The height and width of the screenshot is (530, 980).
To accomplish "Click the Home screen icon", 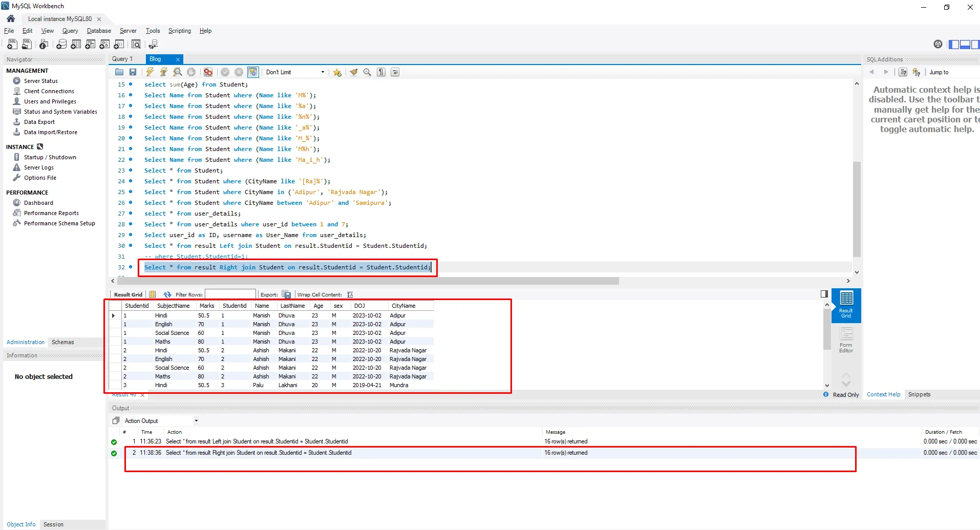I will tap(11, 19).
